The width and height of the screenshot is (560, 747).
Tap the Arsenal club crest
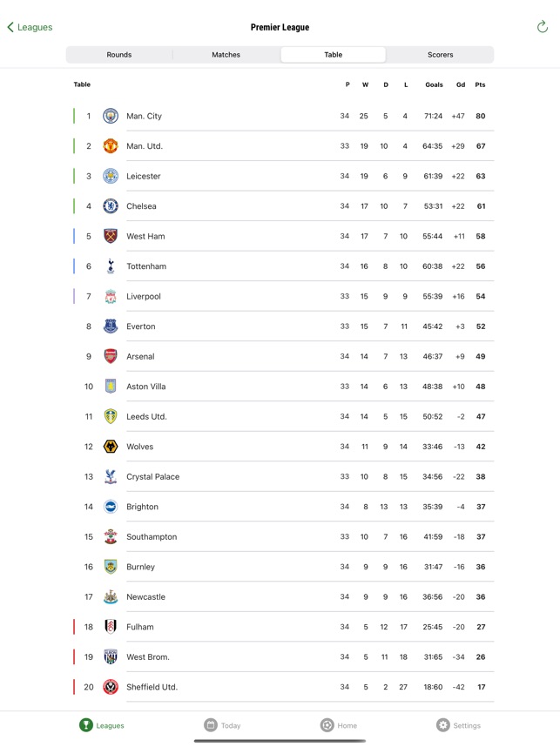111,356
